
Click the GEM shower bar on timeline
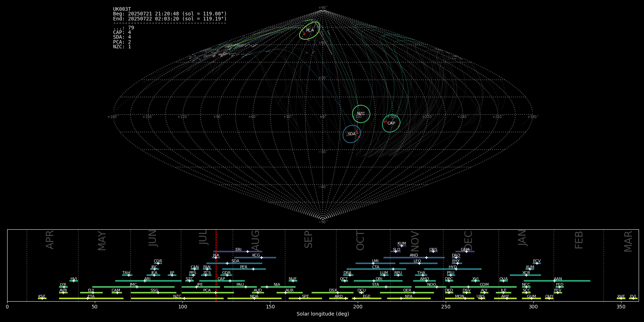tap(465, 252)
